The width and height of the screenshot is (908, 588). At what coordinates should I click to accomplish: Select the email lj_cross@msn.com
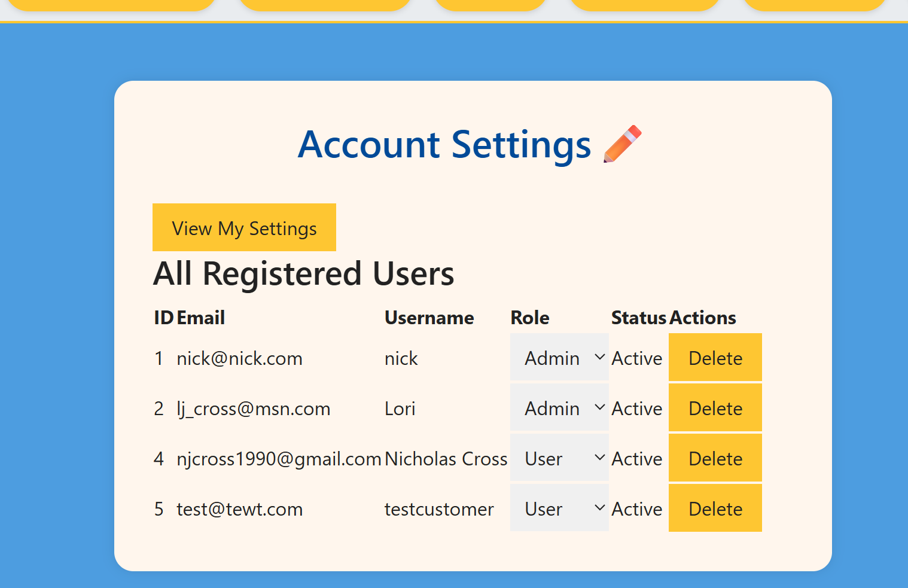pos(253,409)
